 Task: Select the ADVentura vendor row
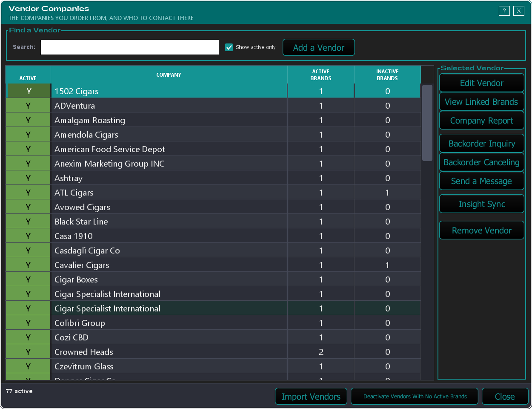(x=213, y=106)
